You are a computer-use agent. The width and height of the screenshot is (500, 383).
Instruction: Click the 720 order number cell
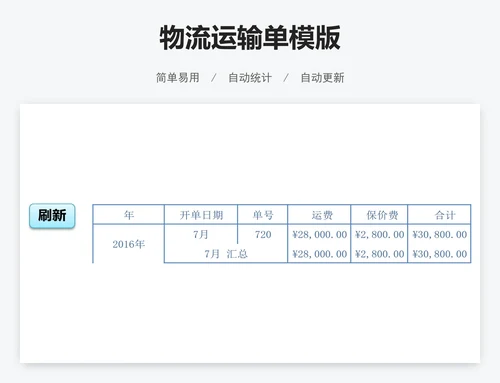coord(263,234)
